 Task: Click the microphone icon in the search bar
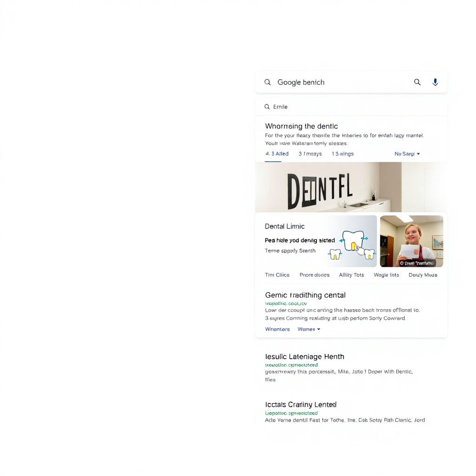[x=435, y=82]
